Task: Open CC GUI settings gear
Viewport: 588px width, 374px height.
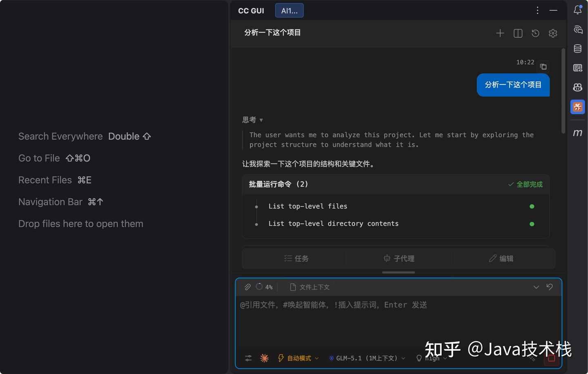Action: pyautogui.click(x=553, y=33)
